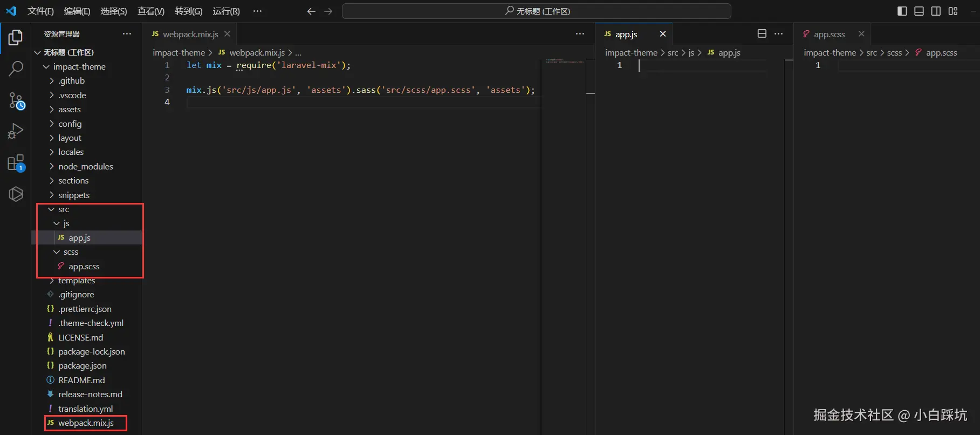Click the command center search box

pos(537,11)
